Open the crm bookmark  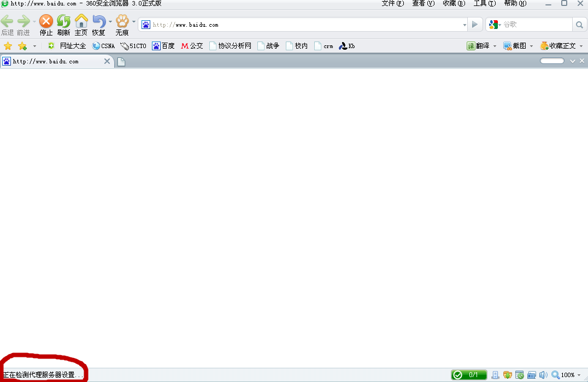click(x=324, y=46)
